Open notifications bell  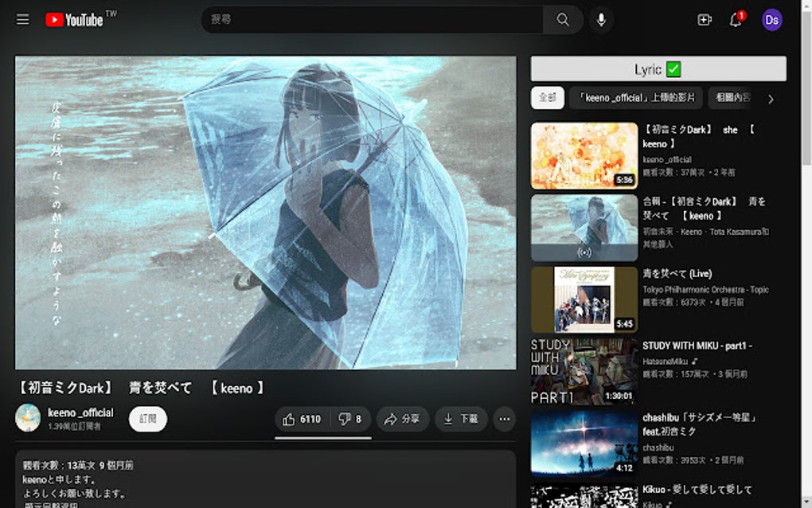point(736,20)
